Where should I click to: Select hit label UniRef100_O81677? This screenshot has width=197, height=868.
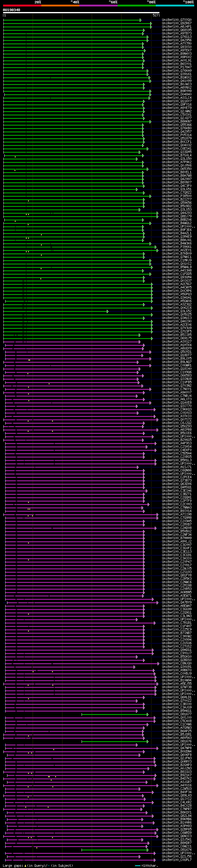pos(177,714)
